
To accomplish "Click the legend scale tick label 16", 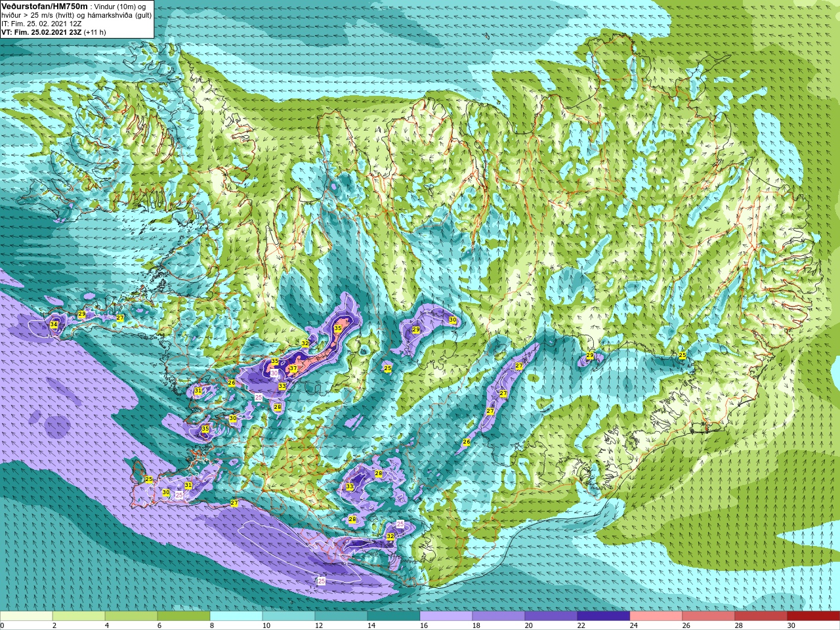I will pos(423,625).
